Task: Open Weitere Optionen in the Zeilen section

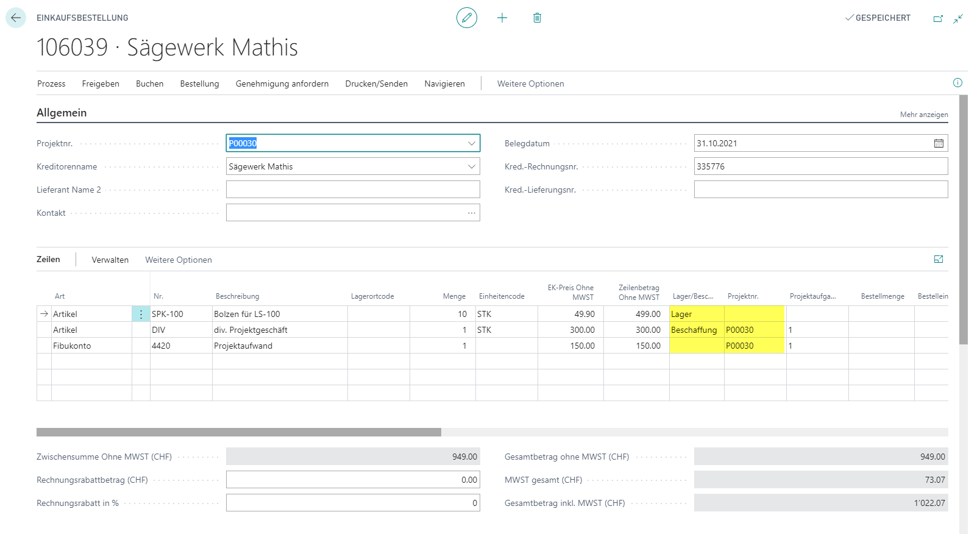Action: tap(179, 260)
